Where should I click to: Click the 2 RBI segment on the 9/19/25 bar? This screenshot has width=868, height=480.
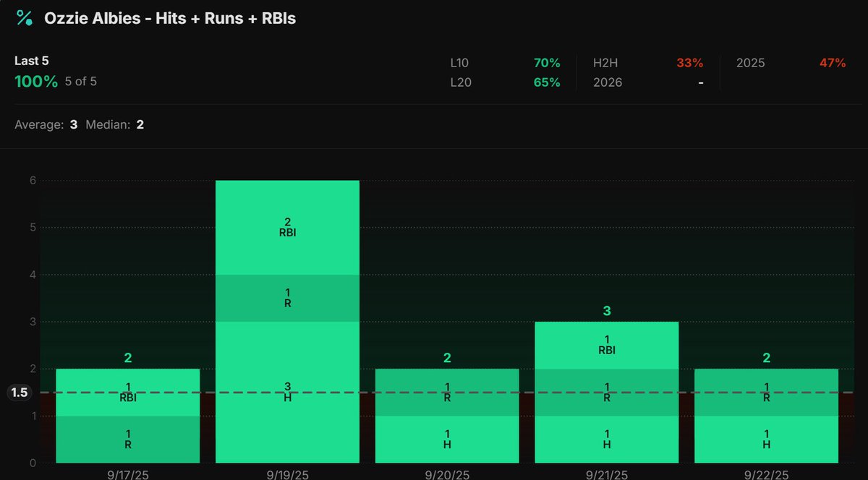pyautogui.click(x=287, y=226)
